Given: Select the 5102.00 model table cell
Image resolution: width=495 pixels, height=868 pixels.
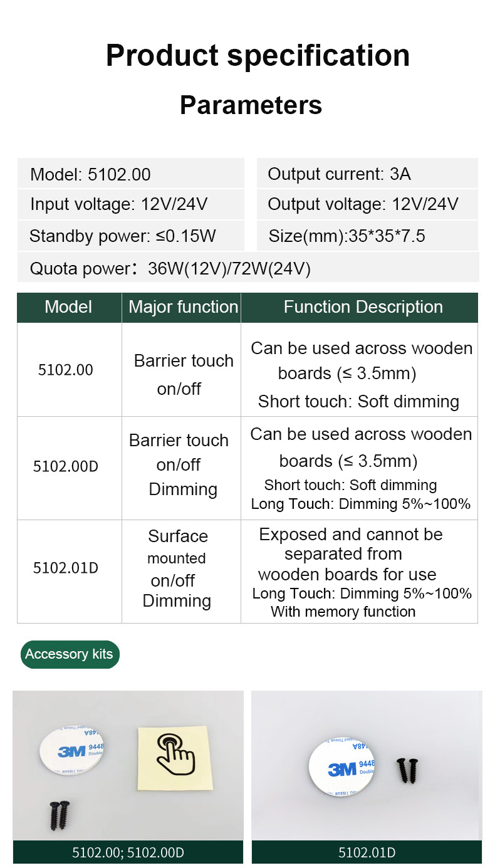Looking at the screenshot, I should tap(69, 370).
